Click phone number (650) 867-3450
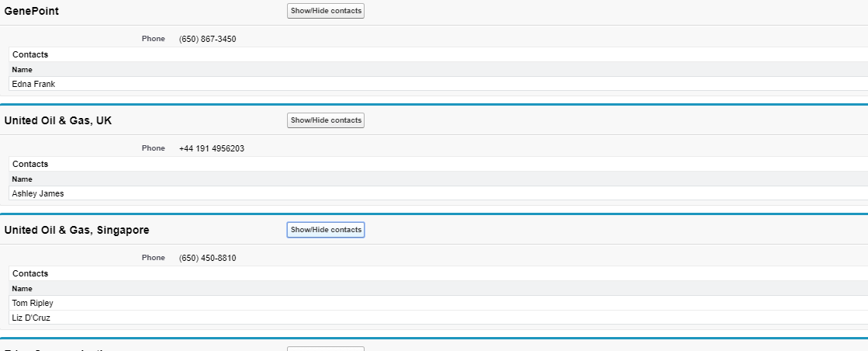868x351 pixels. click(x=208, y=39)
